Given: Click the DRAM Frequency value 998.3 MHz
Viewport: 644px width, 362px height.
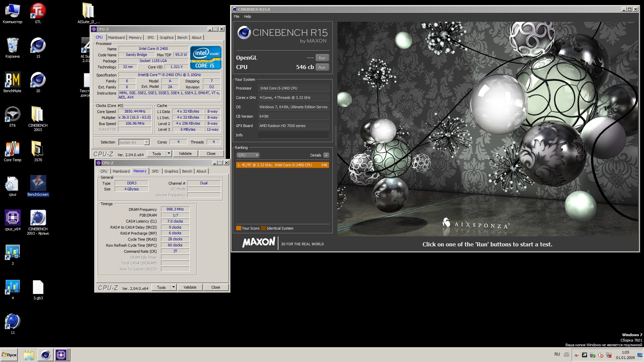Looking at the screenshot, I should pyautogui.click(x=175, y=209).
